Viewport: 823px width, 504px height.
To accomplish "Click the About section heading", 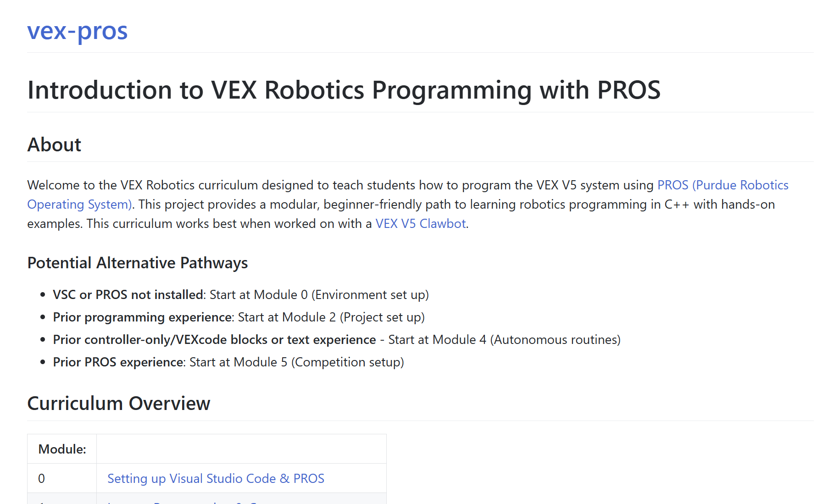I will (54, 145).
